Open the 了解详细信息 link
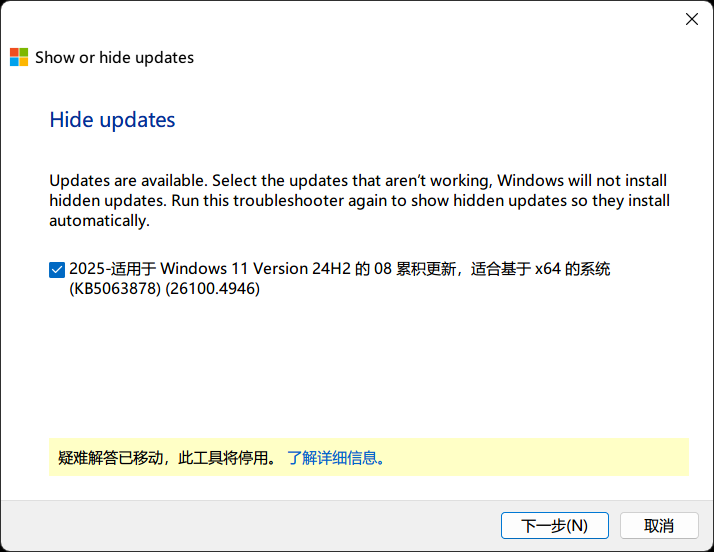 pyautogui.click(x=336, y=458)
